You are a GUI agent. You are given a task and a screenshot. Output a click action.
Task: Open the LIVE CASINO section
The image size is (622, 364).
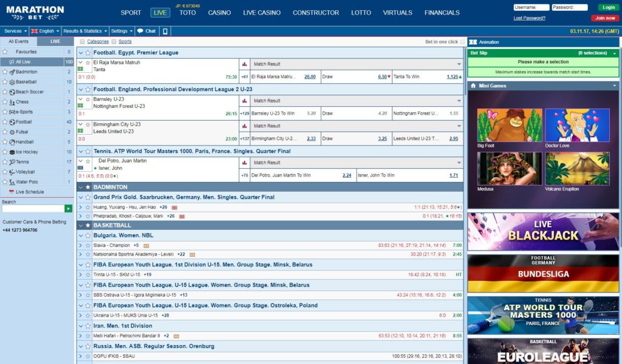coord(262,13)
